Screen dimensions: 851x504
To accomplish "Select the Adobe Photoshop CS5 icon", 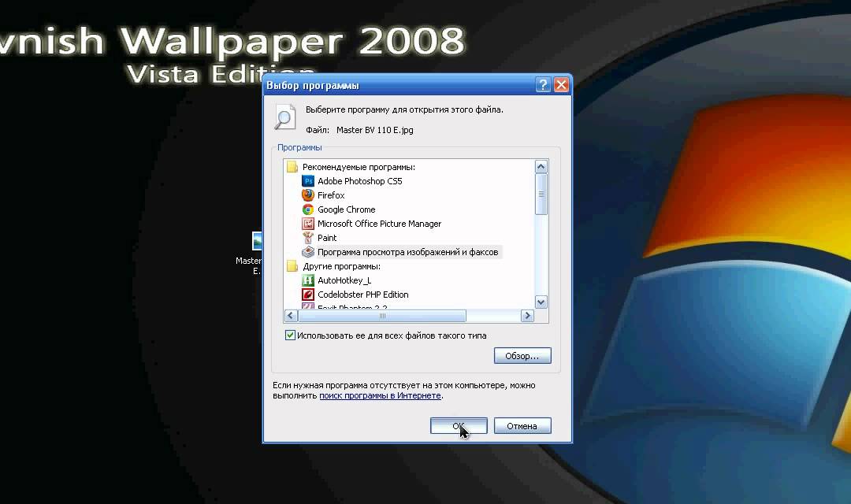I will 308,181.
